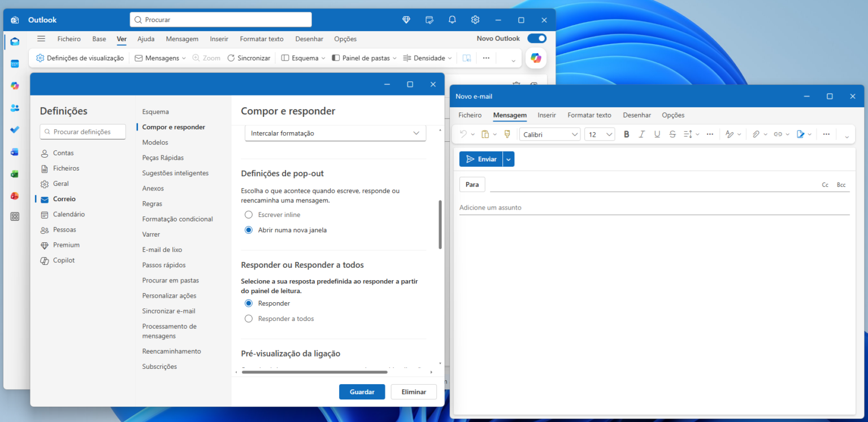Click the text styles icon in Novo e-mail
Screen dimensions: 868x422
pos(730,134)
